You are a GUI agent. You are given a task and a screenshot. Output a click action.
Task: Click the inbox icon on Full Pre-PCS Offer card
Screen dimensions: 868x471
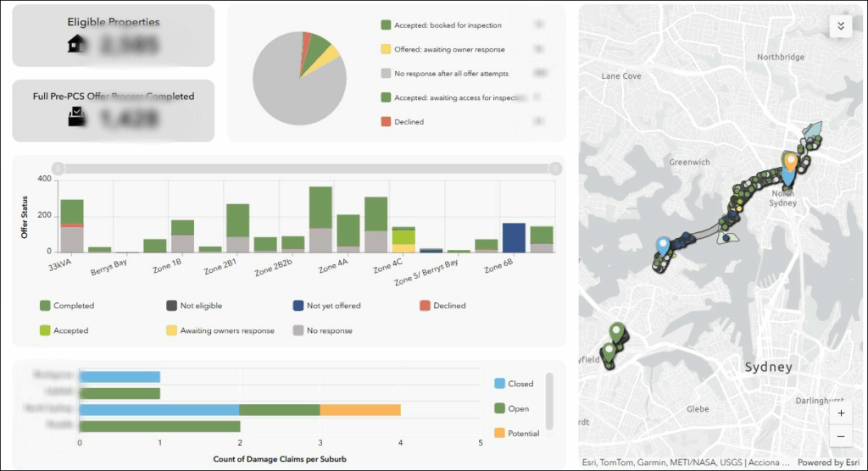pyautogui.click(x=77, y=116)
